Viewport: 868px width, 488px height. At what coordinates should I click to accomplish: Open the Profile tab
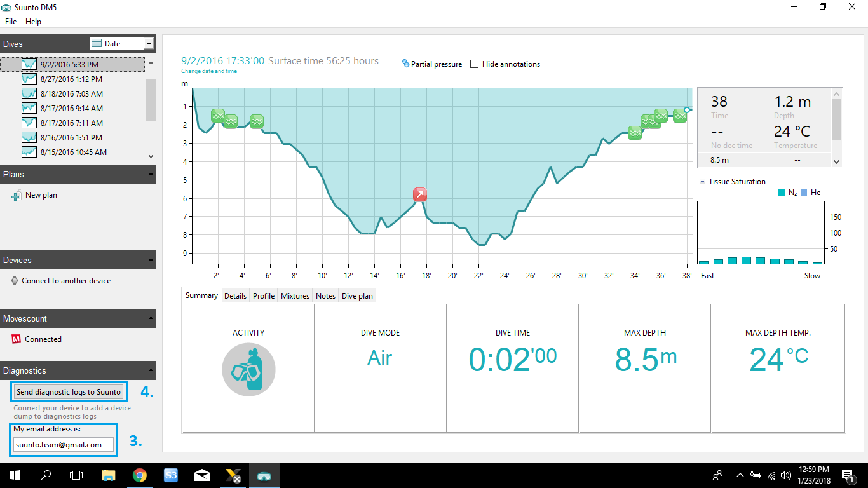tap(264, 296)
